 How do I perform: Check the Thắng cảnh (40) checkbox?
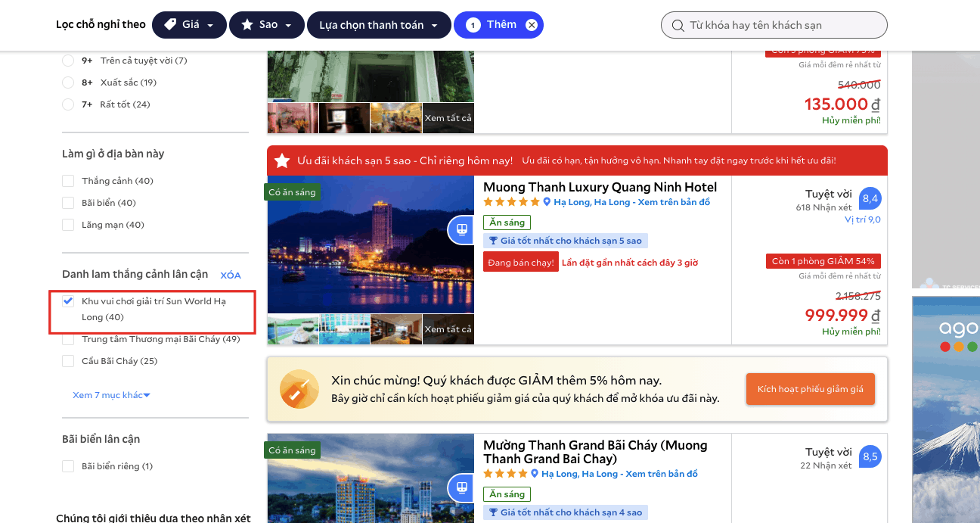coord(68,181)
